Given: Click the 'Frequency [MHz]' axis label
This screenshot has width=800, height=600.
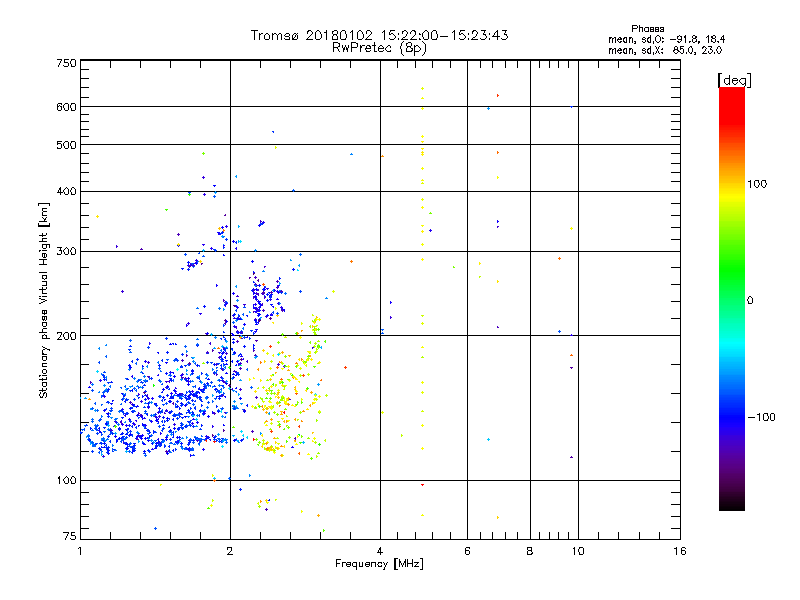Looking at the screenshot, I should pos(379,564).
